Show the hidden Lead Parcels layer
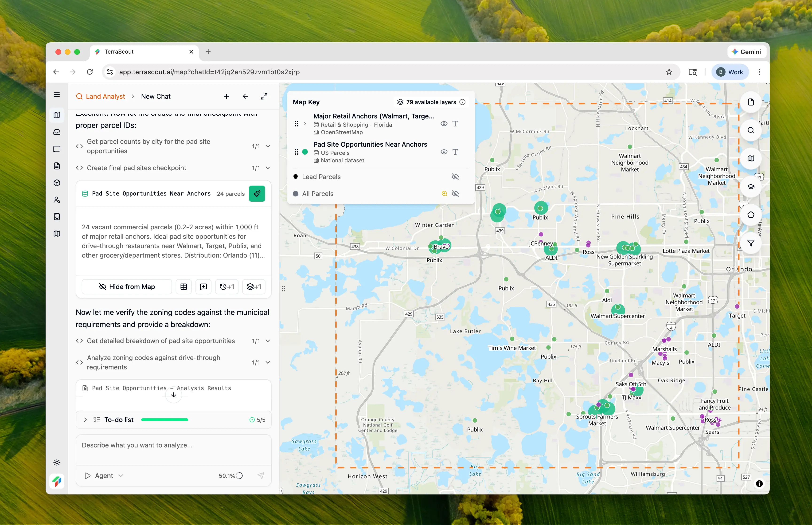The height and width of the screenshot is (525, 812). pos(455,176)
